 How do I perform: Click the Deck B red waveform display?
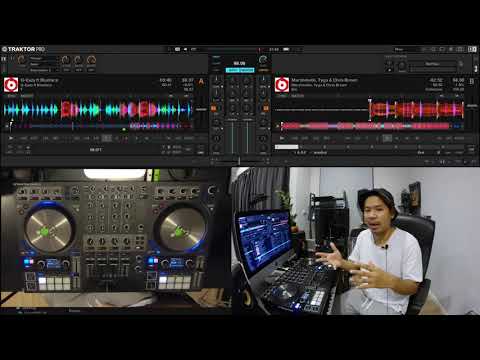(x=368, y=110)
